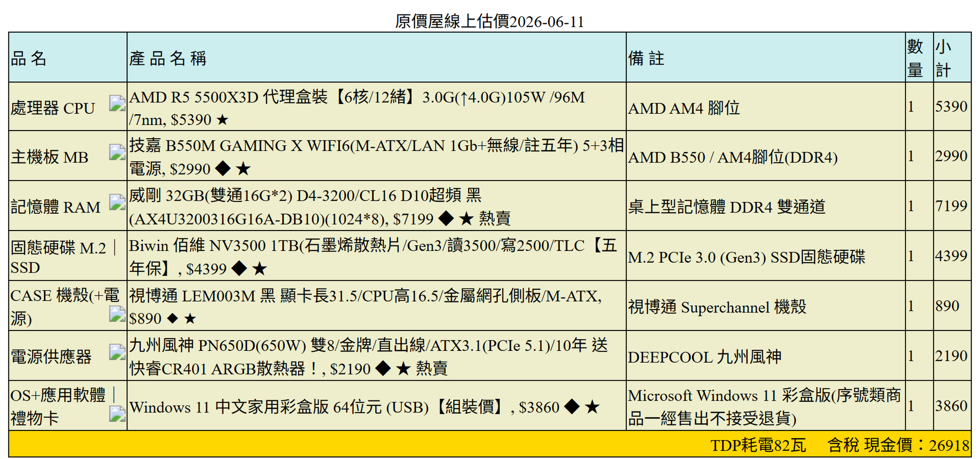Open the image icon beside 主機板 MB
The height and width of the screenshot is (459, 980).
[x=117, y=152]
